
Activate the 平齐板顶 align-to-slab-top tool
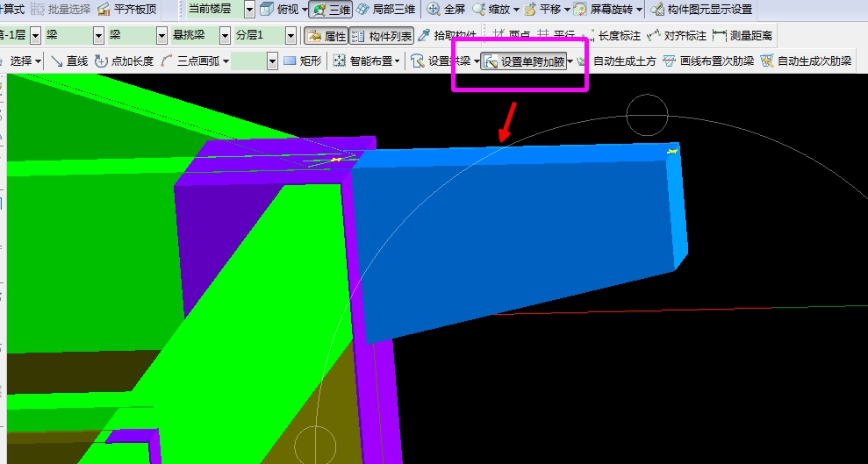click(x=126, y=9)
